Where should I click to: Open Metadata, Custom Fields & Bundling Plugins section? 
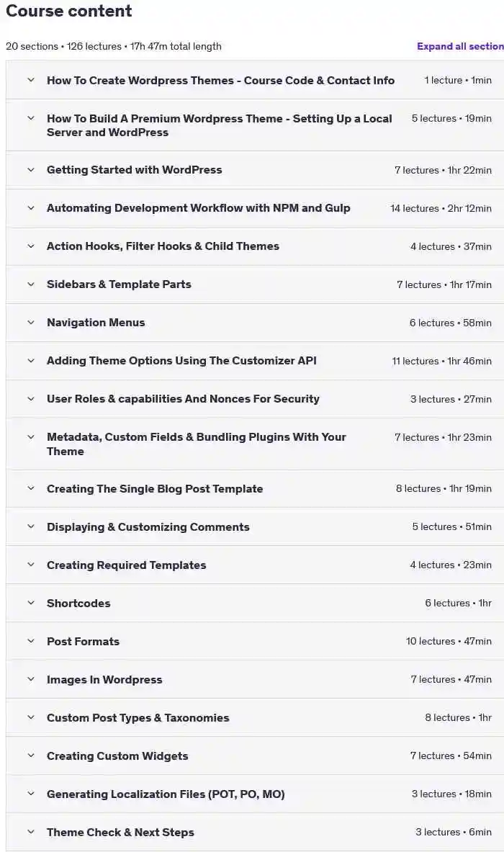196,444
